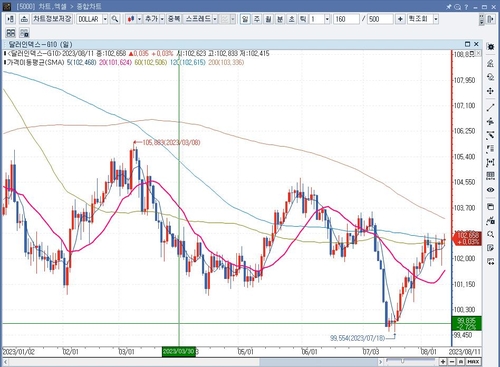Select the monthly (월) period button
Image resolution: width=500 pixels, height=367 pixels.
click(268, 19)
